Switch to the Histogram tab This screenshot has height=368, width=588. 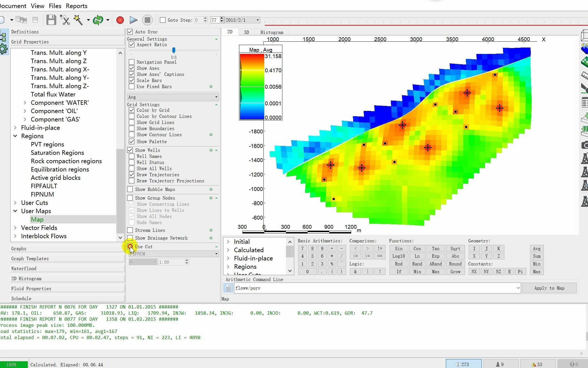pos(272,32)
